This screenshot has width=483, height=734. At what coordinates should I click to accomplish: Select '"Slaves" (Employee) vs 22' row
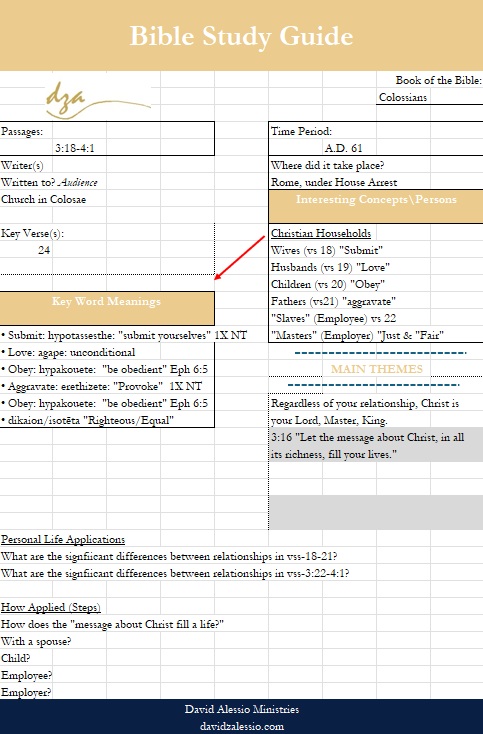pos(334,319)
